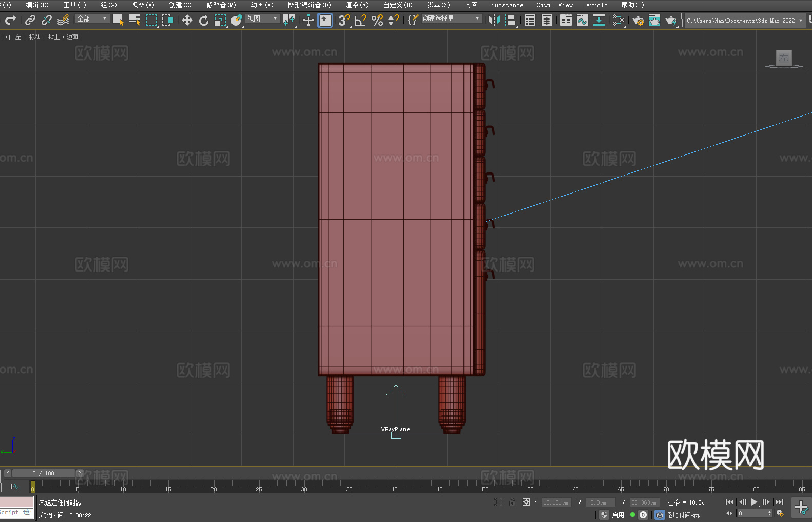Toggle absolute/offset transform type-in mode
Screen dimensions: 812x522
coord(526,502)
